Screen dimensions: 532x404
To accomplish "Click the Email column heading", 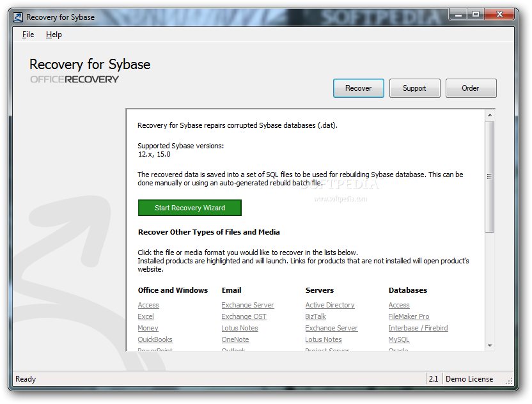I will 231,290.
